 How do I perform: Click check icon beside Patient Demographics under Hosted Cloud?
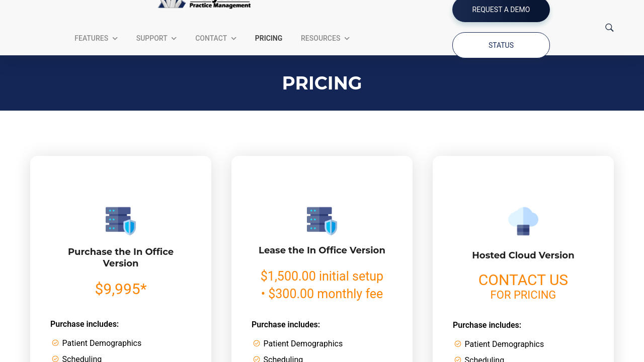coord(458,344)
